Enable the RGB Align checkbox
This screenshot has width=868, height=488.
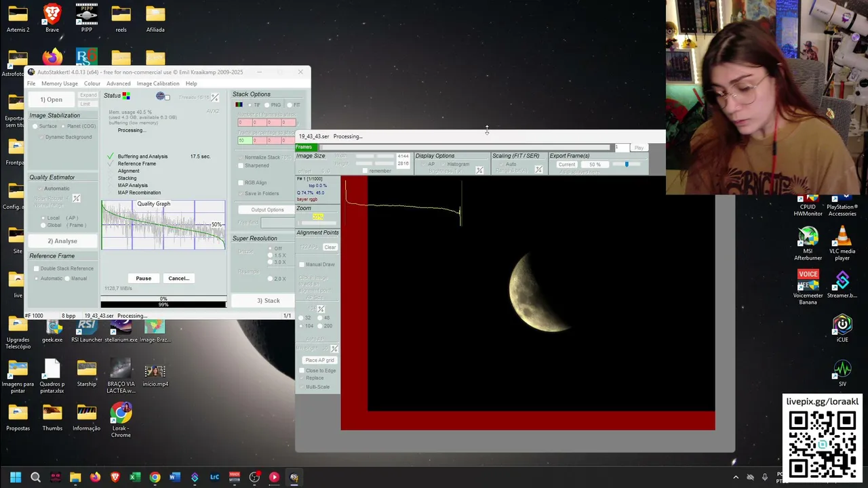click(241, 182)
